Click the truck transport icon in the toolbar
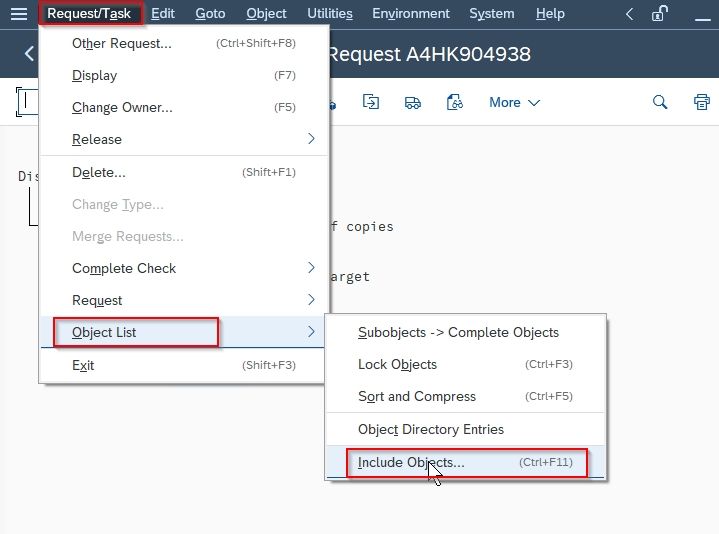 click(x=413, y=102)
